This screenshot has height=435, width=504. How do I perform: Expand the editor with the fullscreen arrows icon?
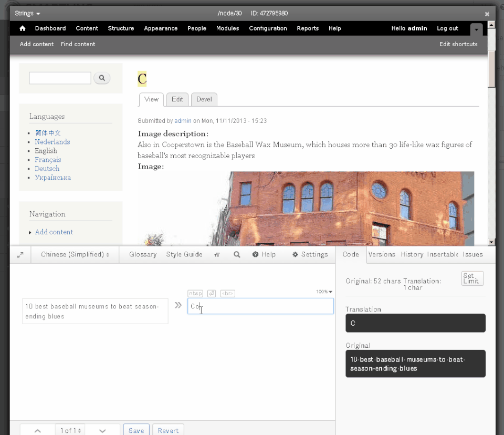click(x=20, y=255)
